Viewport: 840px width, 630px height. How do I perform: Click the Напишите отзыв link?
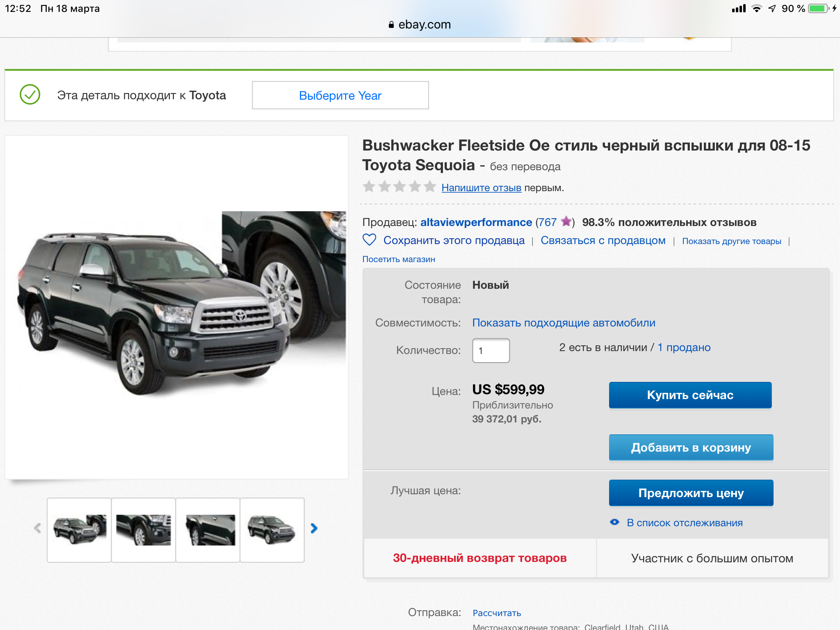(482, 188)
